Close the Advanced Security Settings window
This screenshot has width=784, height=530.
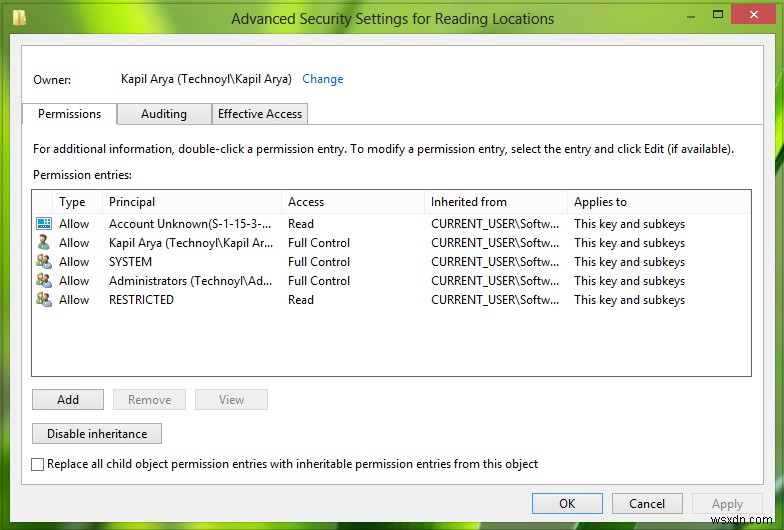click(756, 14)
